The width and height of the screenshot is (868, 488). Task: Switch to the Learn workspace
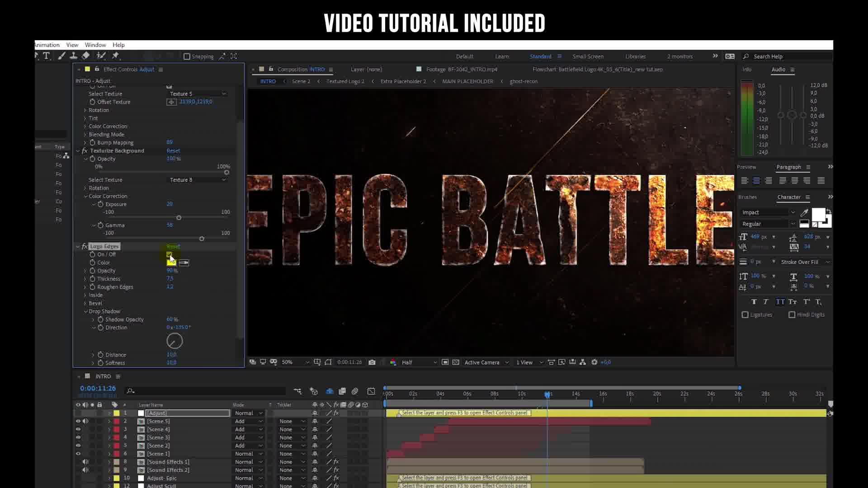(502, 56)
